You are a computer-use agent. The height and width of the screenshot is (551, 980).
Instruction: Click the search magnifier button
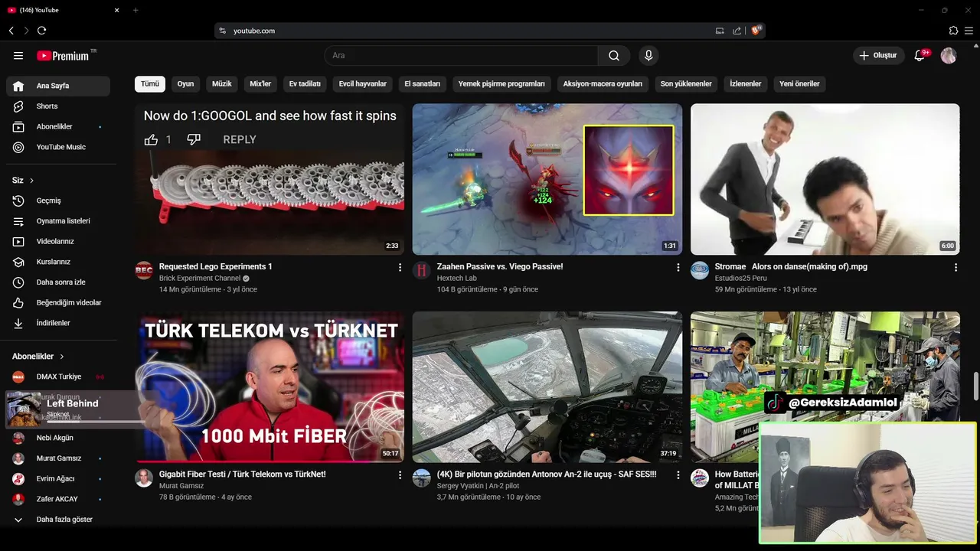tap(614, 55)
